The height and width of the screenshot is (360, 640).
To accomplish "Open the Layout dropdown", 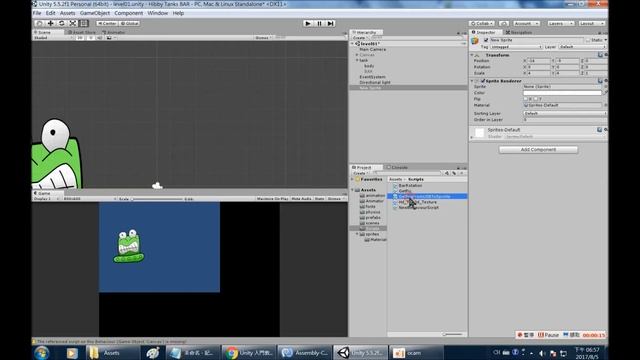I will coord(591,23).
